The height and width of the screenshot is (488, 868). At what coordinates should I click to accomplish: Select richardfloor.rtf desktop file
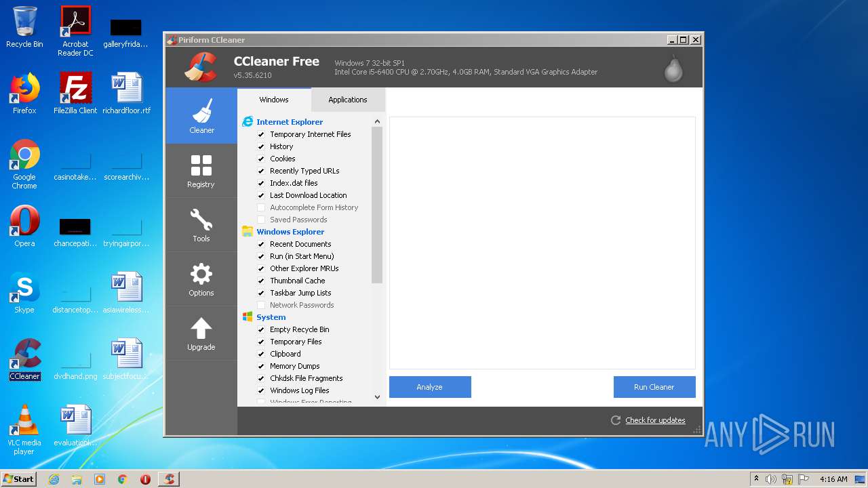click(x=127, y=94)
